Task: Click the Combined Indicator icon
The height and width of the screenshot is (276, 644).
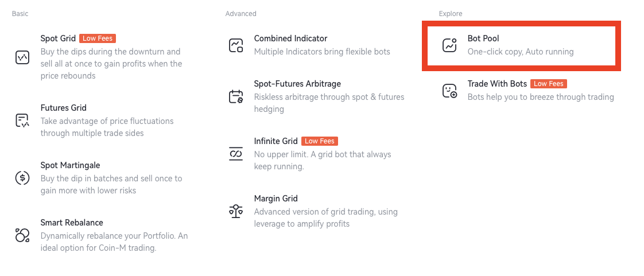Action: [236, 45]
